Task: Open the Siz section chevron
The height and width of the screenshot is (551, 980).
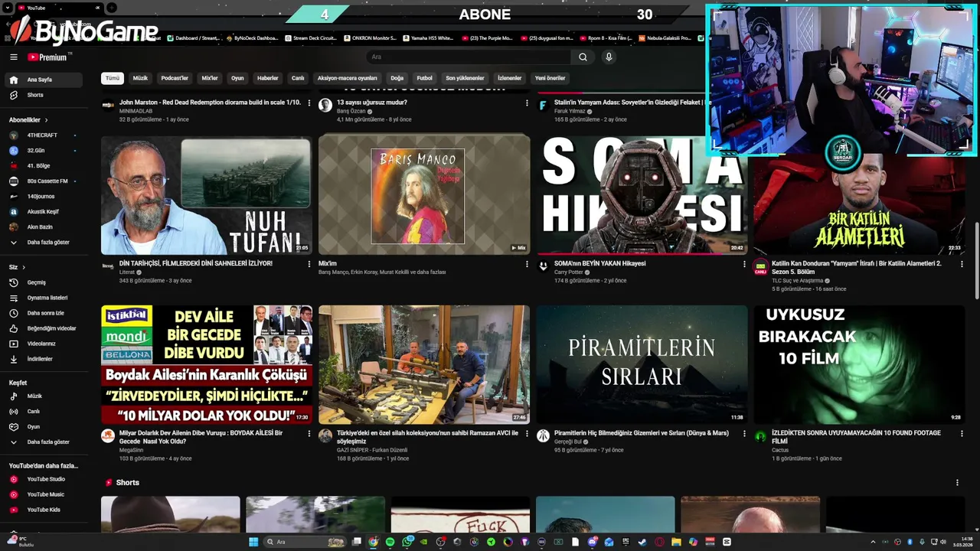Action: pos(24,267)
